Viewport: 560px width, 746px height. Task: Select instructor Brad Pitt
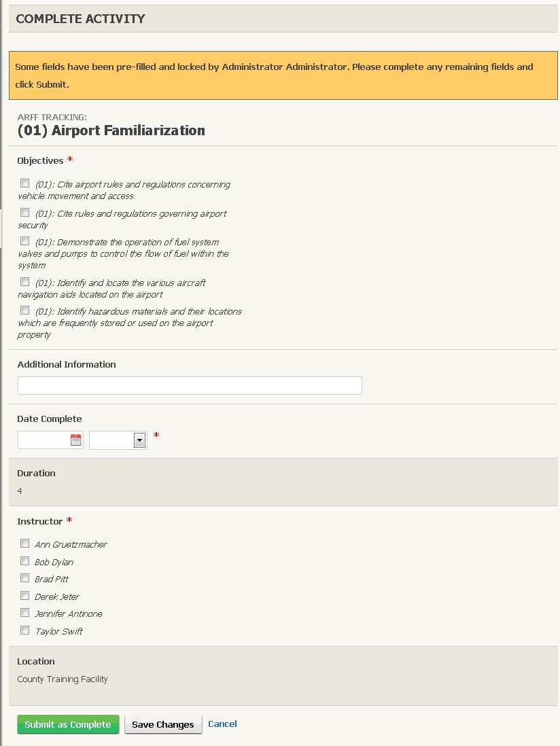click(25, 578)
